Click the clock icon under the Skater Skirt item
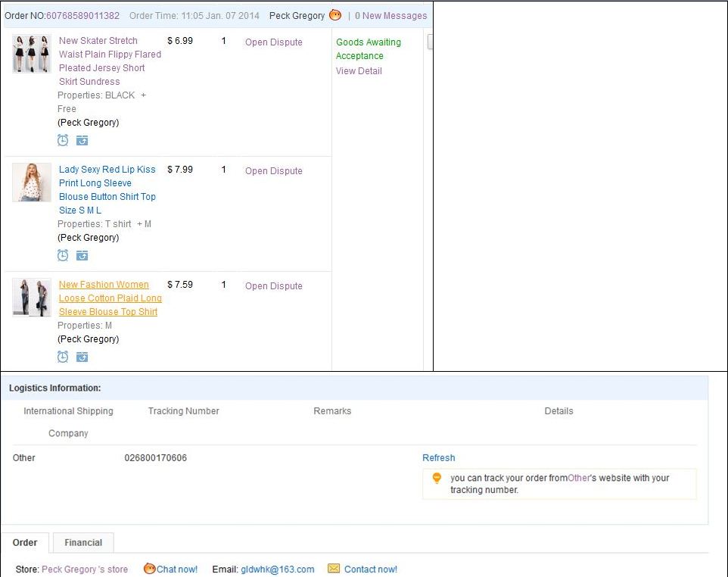The image size is (728, 577). (63, 140)
